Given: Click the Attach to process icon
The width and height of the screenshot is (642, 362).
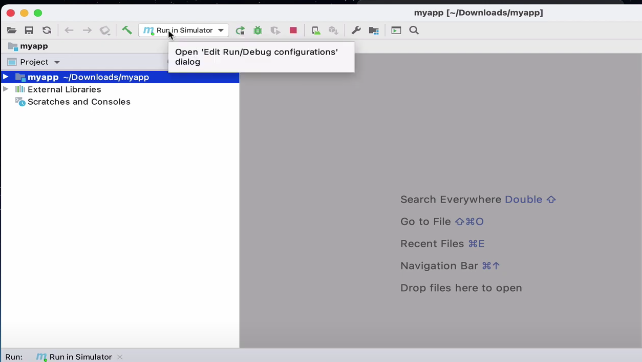Looking at the screenshot, I should (x=316, y=30).
